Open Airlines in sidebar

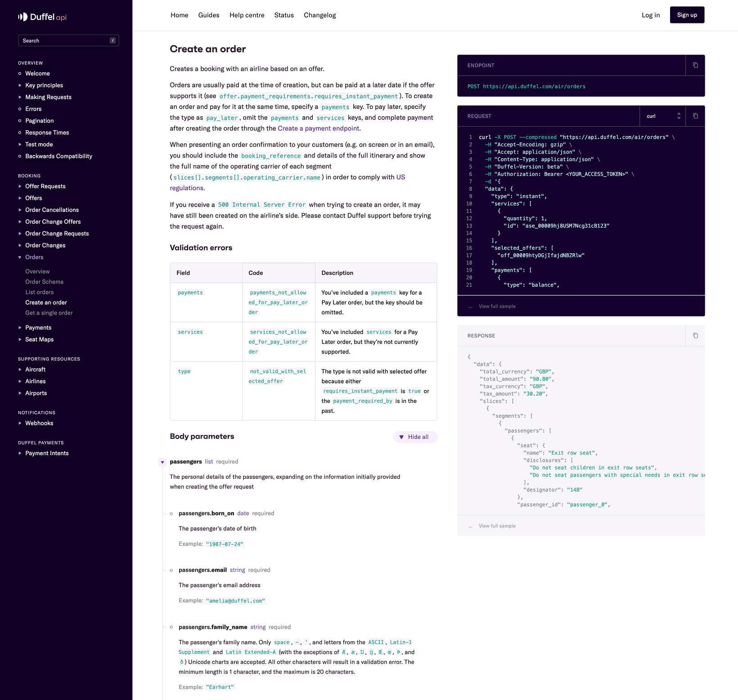pos(36,381)
